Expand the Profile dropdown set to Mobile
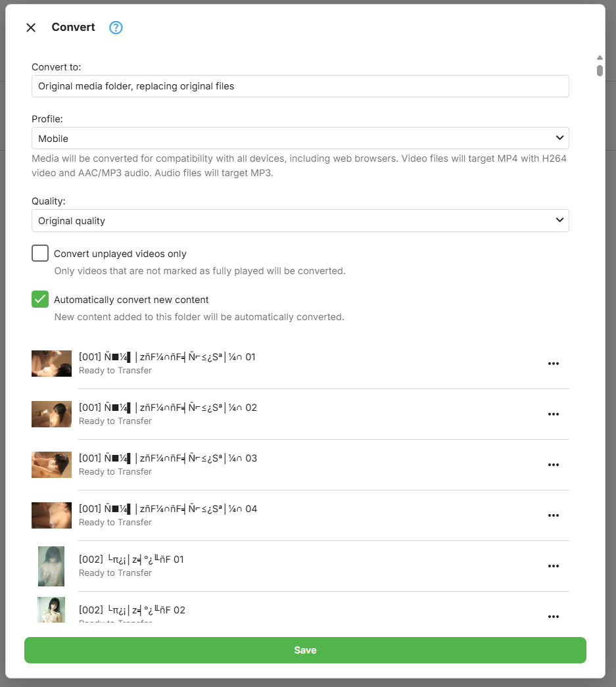The height and width of the screenshot is (687, 616). [x=300, y=138]
